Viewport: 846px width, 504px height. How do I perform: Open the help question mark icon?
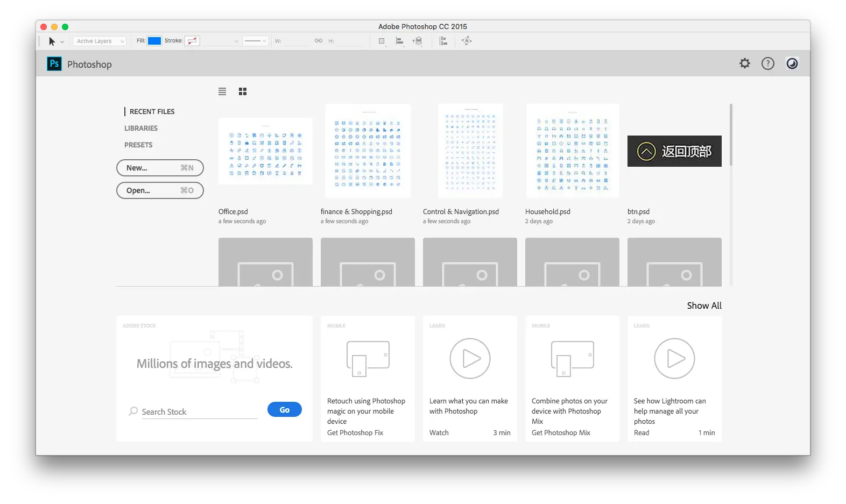[x=768, y=63]
